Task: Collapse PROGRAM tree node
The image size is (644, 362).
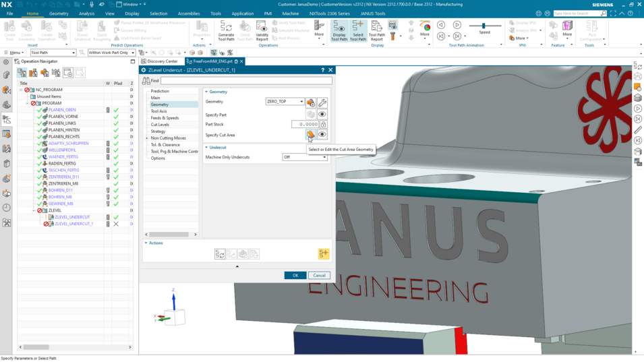Action: [28, 103]
